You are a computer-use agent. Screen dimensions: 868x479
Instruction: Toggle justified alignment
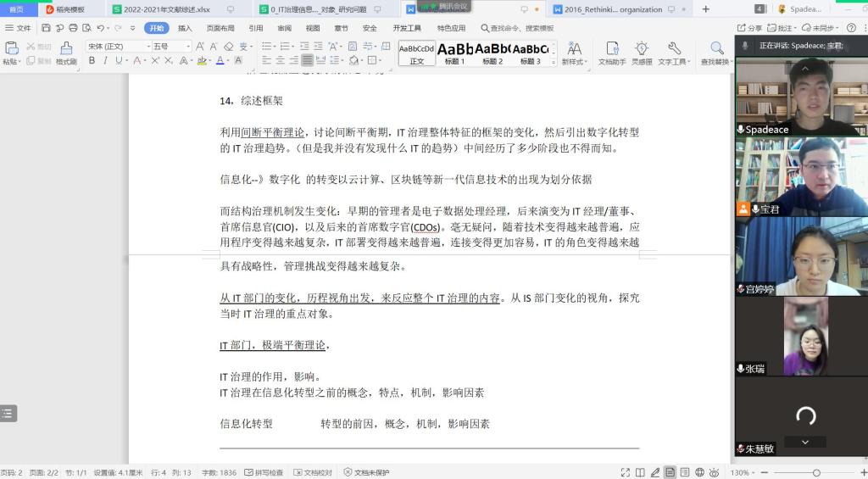pyautogui.click(x=307, y=60)
